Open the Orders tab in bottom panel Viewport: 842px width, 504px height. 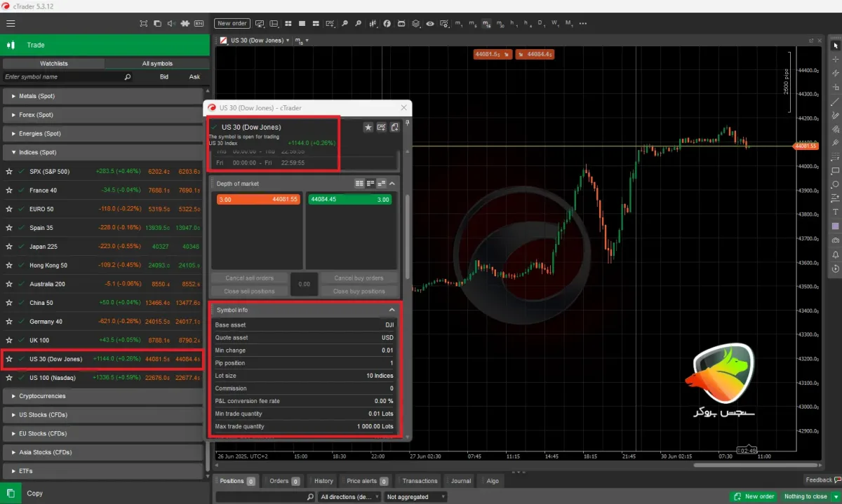284,481
